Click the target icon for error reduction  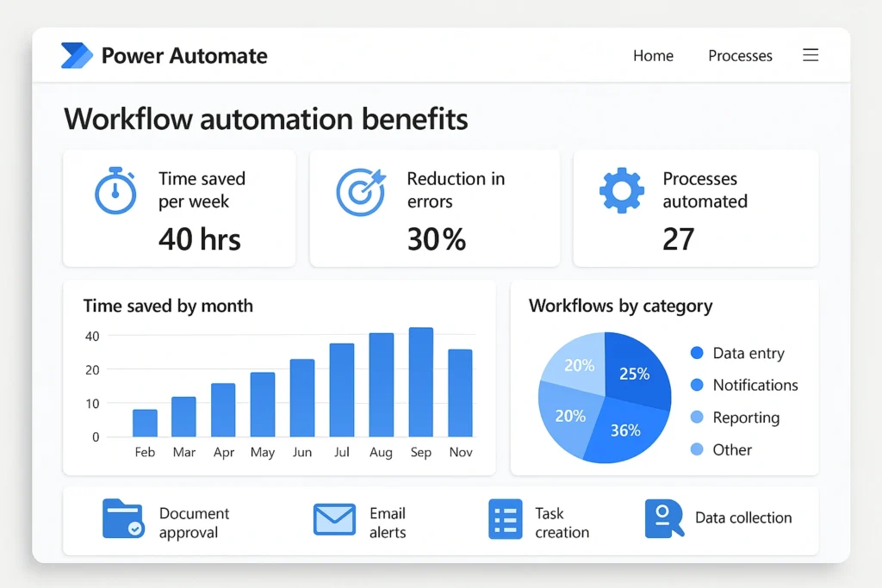click(360, 191)
